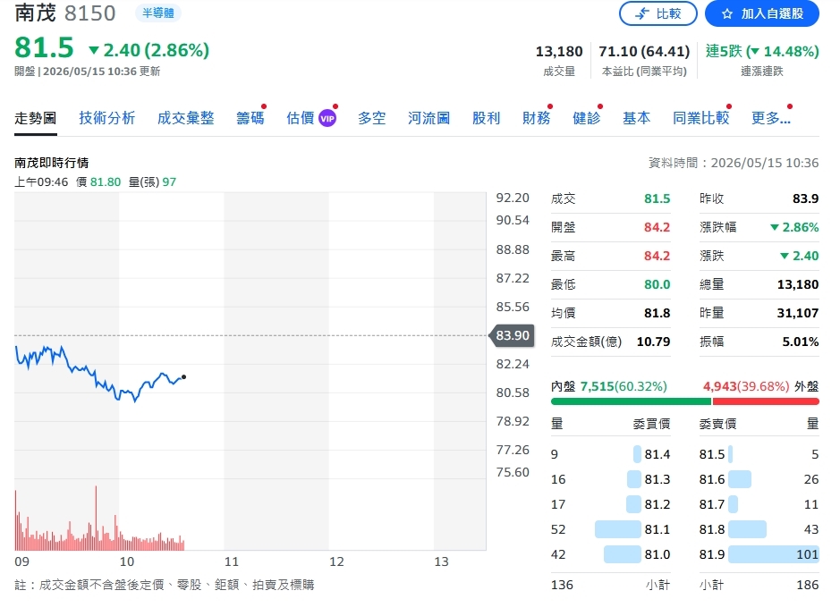Viewport: 840px width, 616px height.
Task: Click the 昨收 value 83.9
Action: click(805, 198)
